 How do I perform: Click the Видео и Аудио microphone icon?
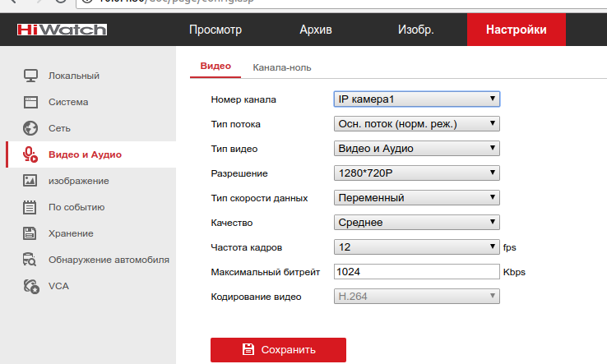(x=30, y=154)
